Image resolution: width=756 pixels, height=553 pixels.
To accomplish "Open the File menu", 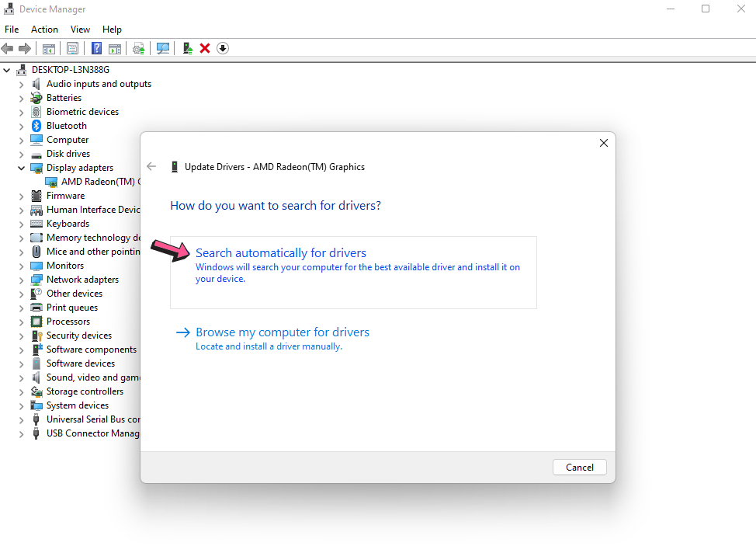I will 12,30.
